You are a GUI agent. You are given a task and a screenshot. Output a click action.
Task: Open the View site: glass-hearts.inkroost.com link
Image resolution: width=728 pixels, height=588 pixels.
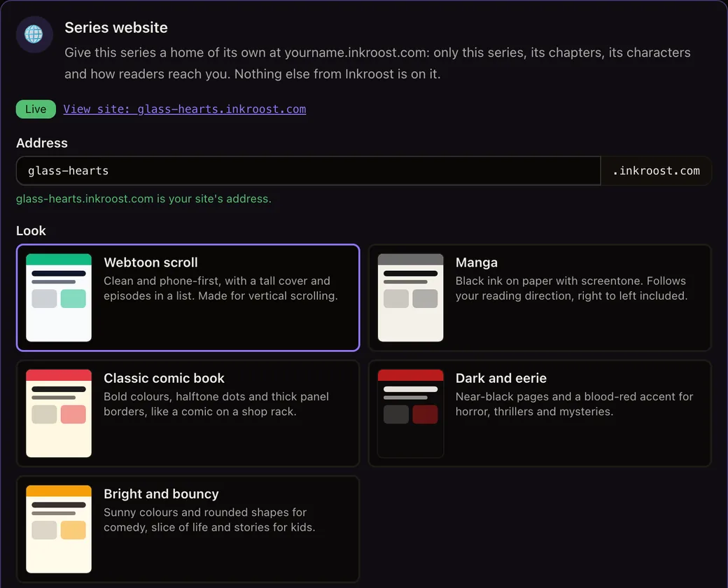click(185, 109)
